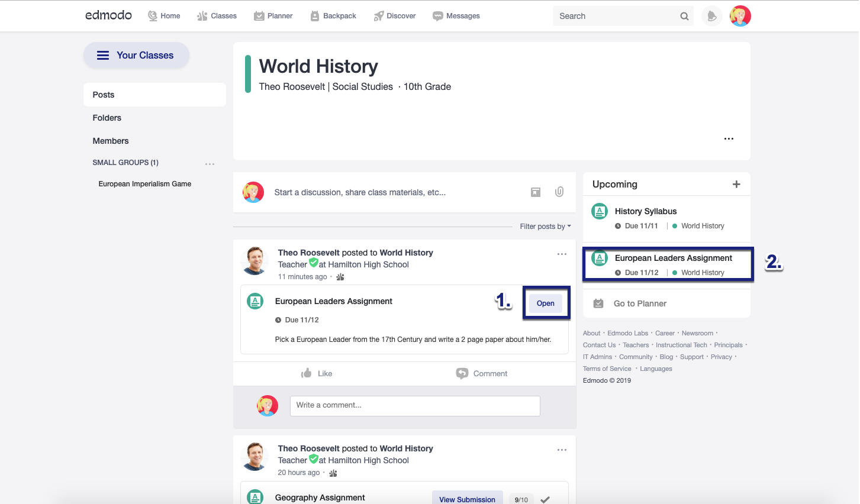Click the audience icon beside 11 minutes ago
This screenshot has height=504, width=860.
click(340, 277)
